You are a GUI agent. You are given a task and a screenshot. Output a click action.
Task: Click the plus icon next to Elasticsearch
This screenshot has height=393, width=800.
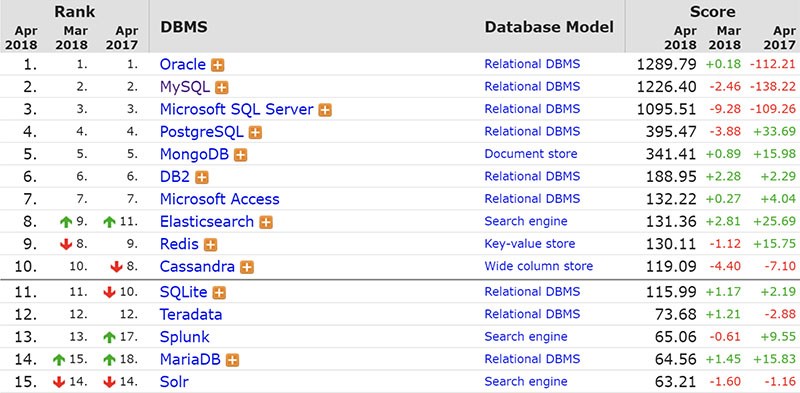pos(266,223)
